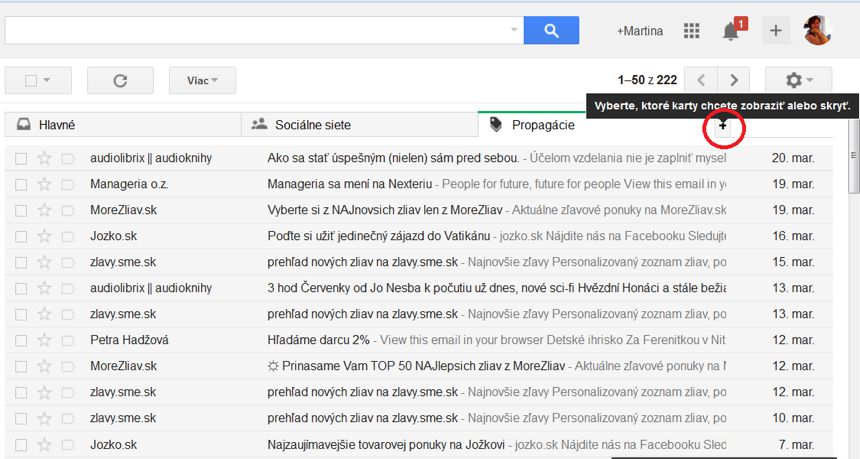Refresh the inbox
This screenshot has width=860, height=459.
click(x=120, y=81)
